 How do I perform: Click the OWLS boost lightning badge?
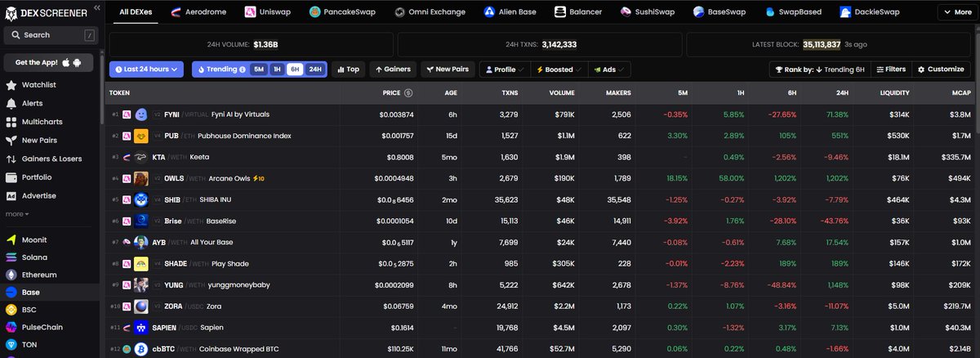click(x=260, y=178)
